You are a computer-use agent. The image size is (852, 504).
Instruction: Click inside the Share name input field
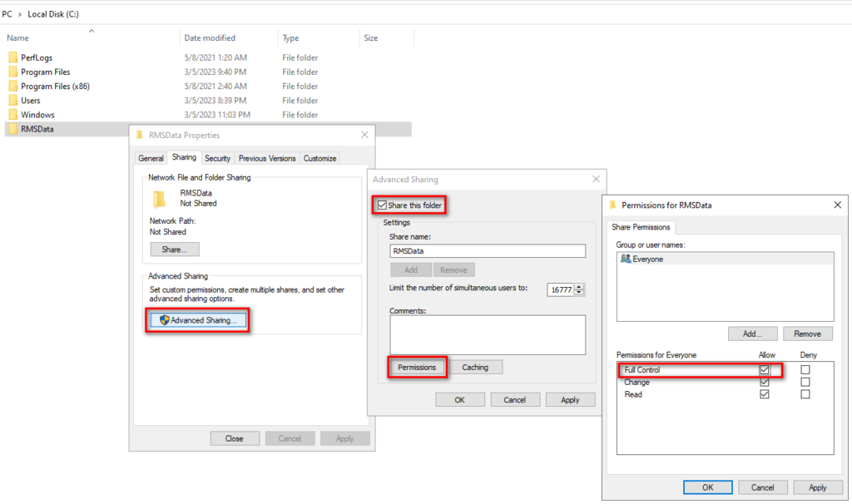pyautogui.click(x=487, y=250)
